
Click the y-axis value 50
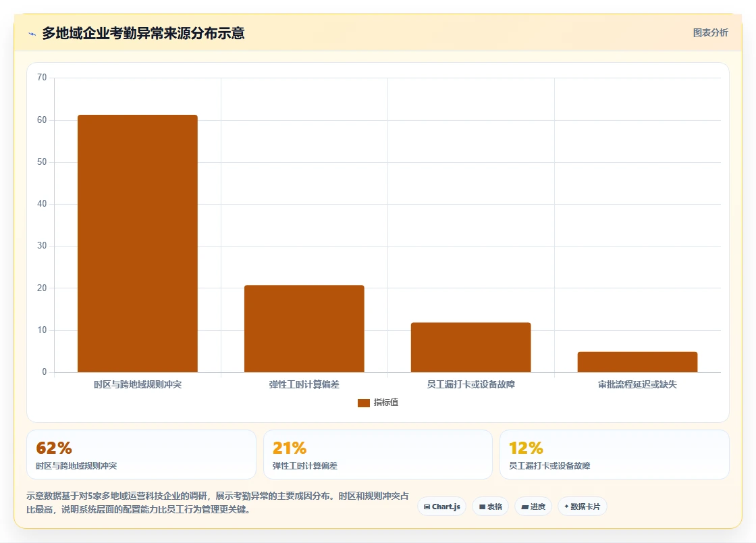click(x=42, y=162)
